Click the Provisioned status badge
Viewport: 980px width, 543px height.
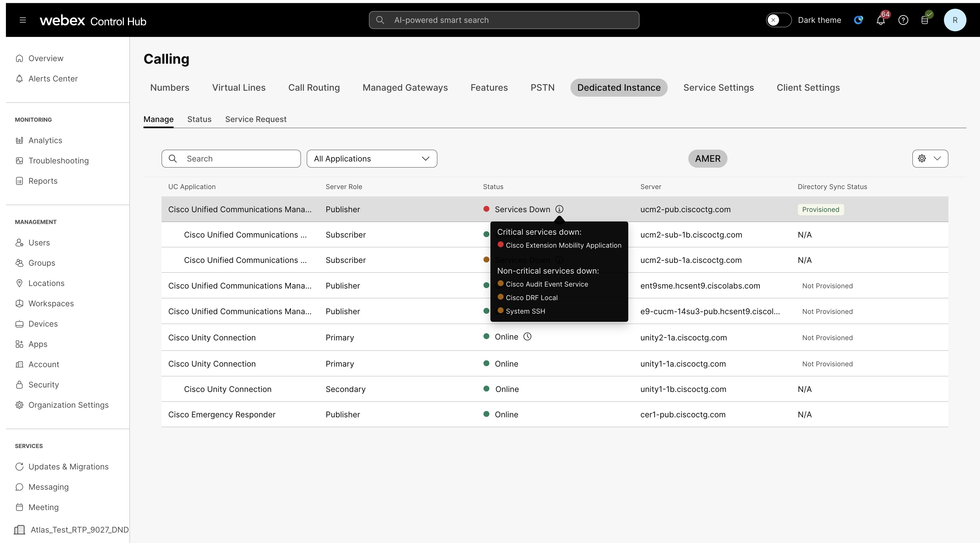point(820,210)
